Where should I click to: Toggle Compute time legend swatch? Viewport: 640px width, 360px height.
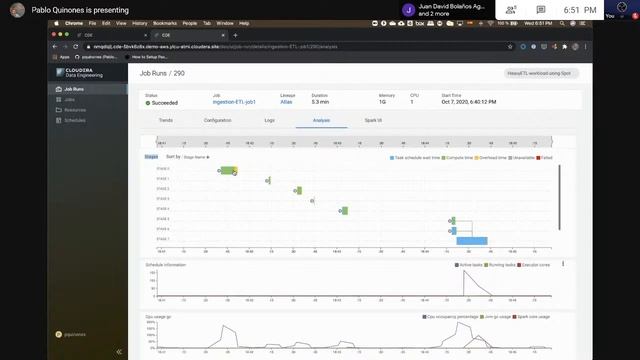click(443, 158)
